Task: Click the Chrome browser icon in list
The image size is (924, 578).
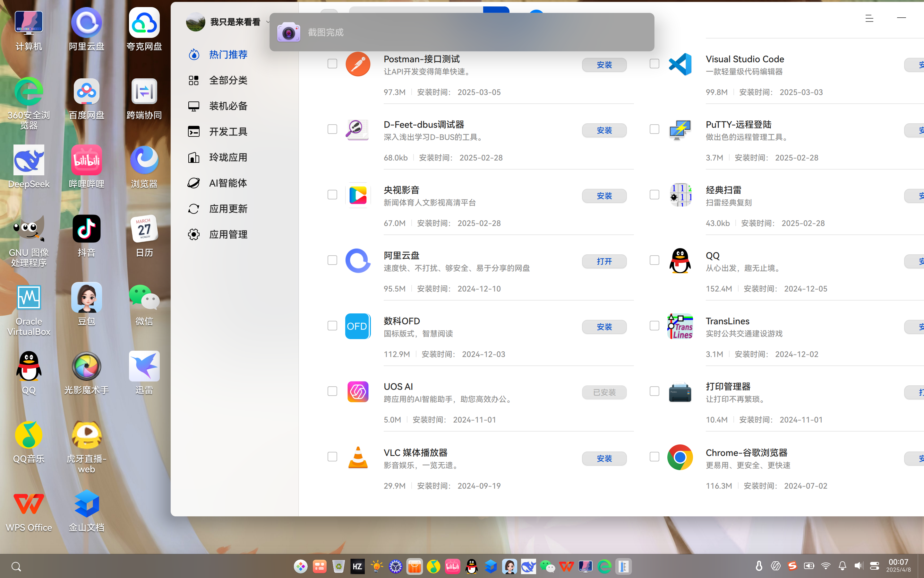Action: click(680, 457)
